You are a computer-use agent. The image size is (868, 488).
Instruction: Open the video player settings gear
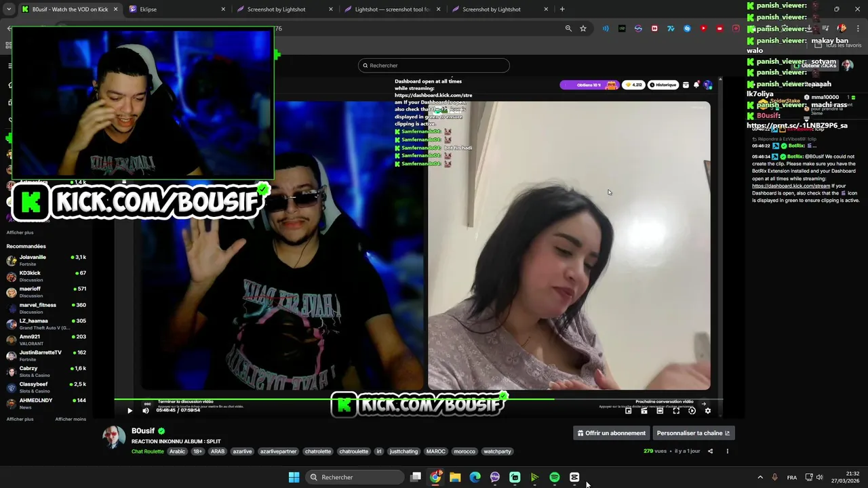708,411
